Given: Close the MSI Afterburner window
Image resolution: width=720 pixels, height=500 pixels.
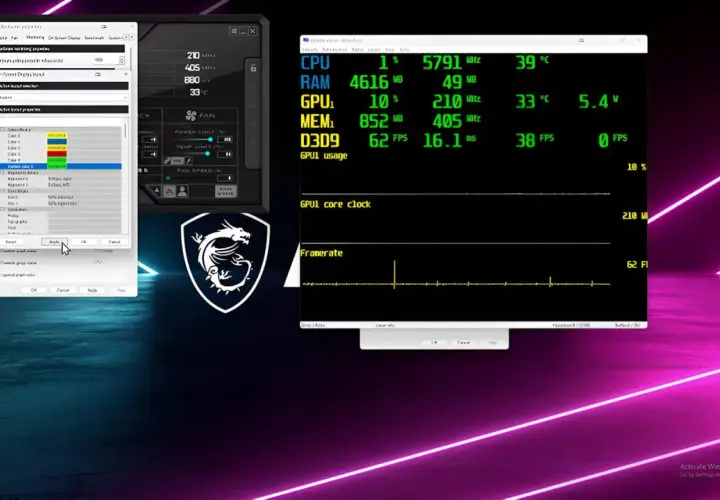Looking at the screenshot, I should pos(253,31).
